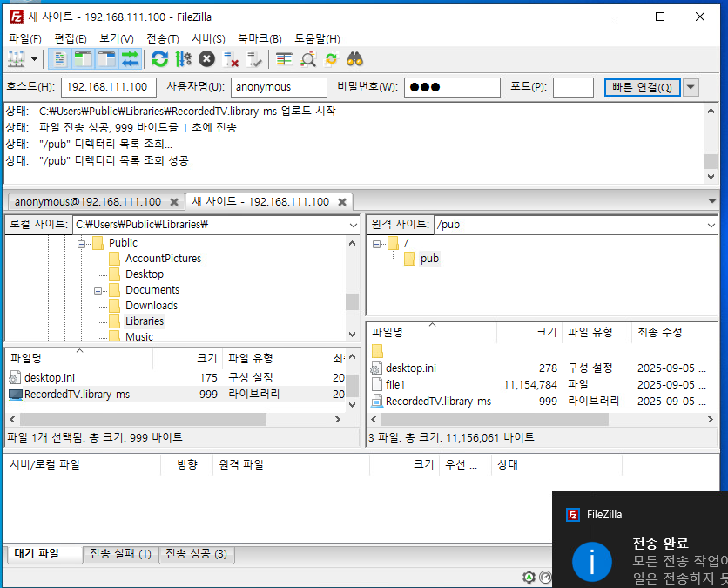Image resolution: width=728 pixels, height=588 pixels.
Task: Open the tab list dropdown arrow
Action: coord(711,201)
